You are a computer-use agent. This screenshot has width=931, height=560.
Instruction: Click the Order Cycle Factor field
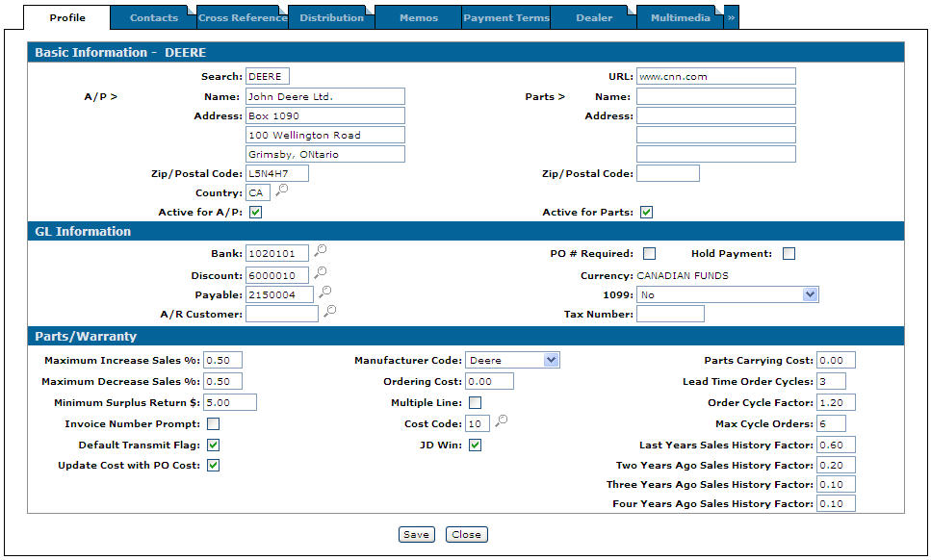click(836, 402)
